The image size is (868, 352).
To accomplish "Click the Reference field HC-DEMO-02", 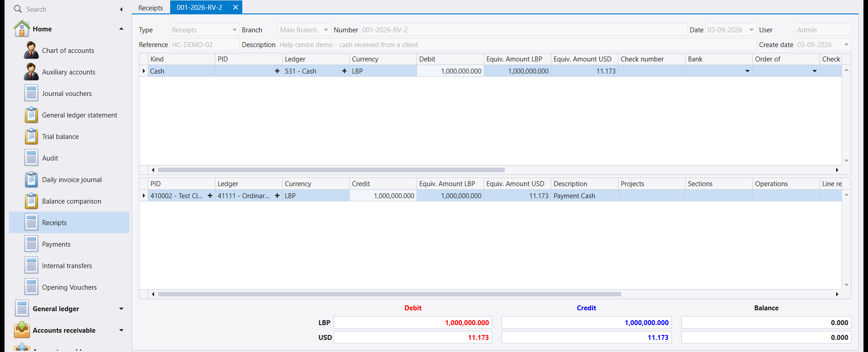I will coord(204,45).
